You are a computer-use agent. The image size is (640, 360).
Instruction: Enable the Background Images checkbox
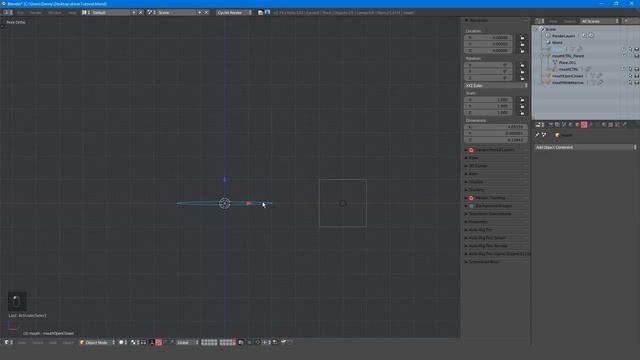[471, 206]
